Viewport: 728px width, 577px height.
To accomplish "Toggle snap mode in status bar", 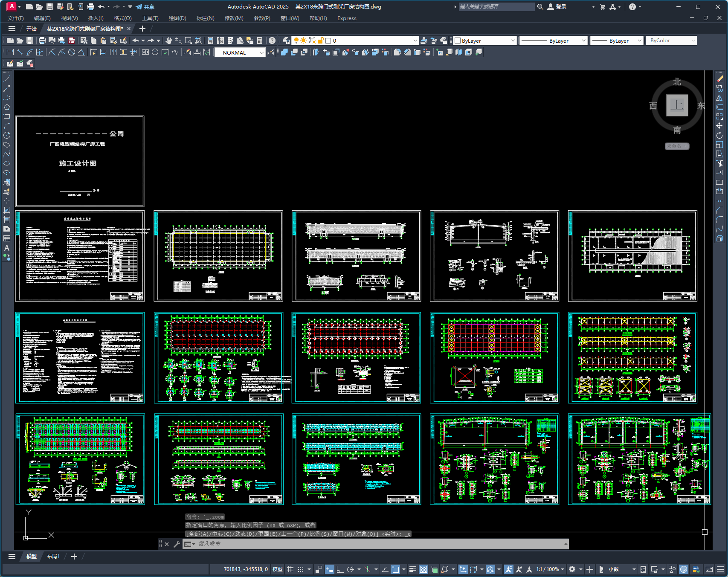I will (x=301, y=569).
